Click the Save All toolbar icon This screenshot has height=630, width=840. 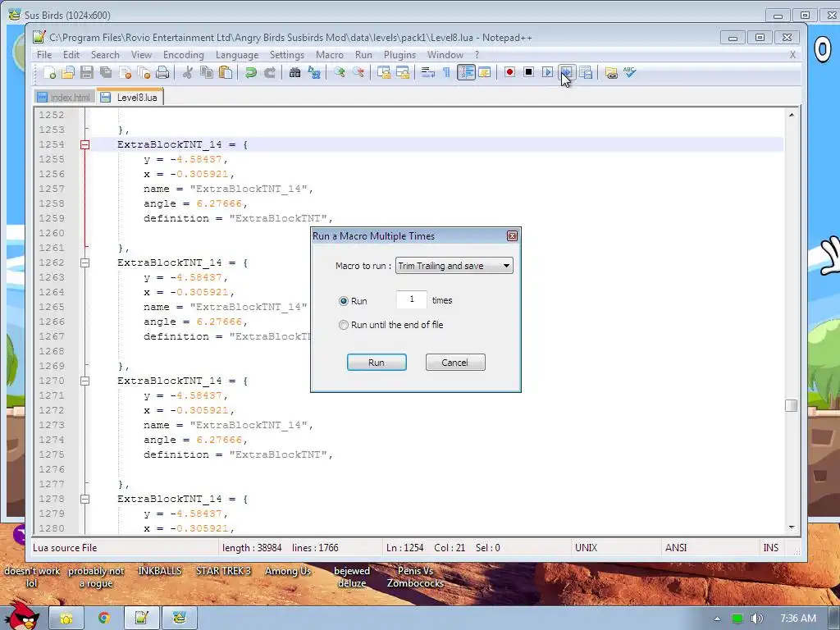click(106, 72)
